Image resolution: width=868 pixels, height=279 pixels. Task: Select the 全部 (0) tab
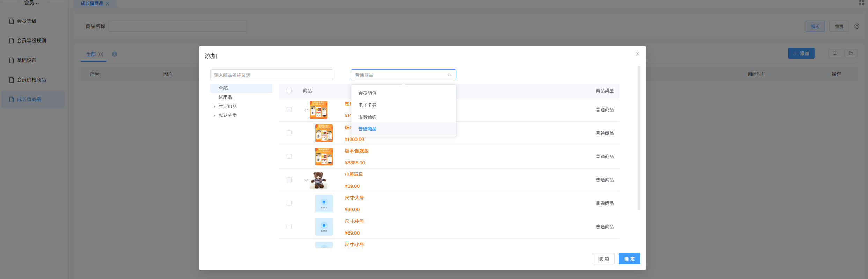95,54
